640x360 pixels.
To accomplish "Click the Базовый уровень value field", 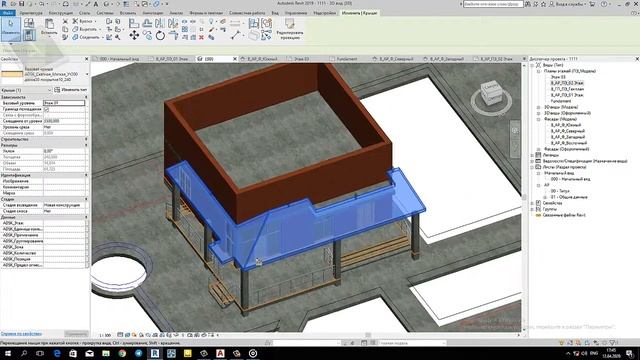I will 64,103.
